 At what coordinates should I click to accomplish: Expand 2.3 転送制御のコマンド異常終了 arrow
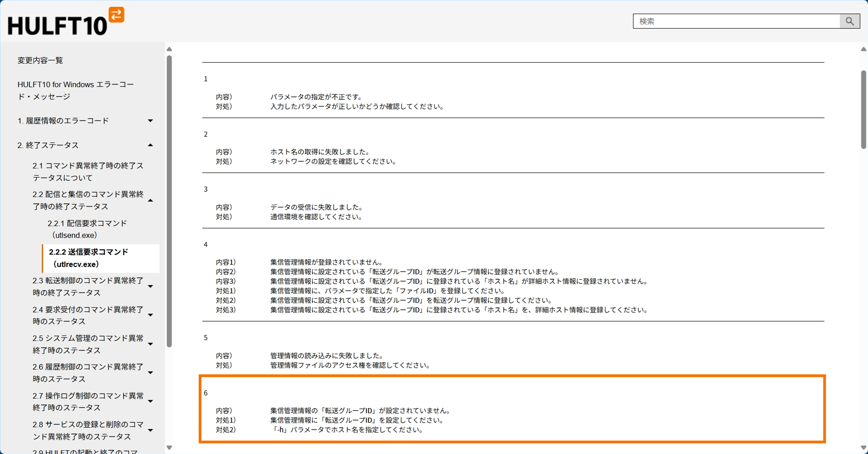(150, 287)
